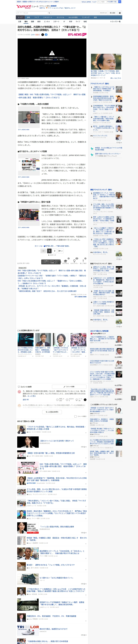Open 参院選、みんなの関心は link
This screenshot has width=138, height=644.
point(108,149)
